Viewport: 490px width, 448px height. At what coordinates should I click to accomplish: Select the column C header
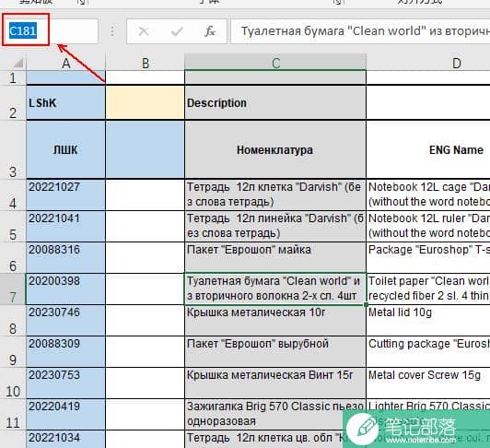click(x=275, y=63)
